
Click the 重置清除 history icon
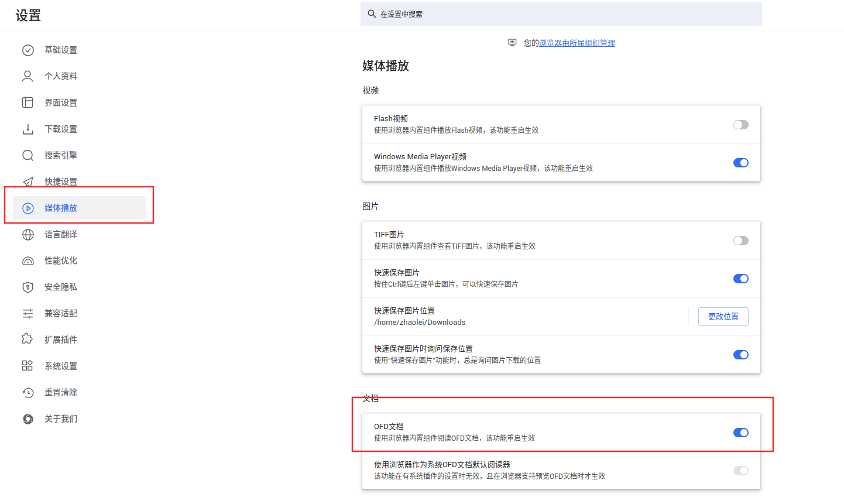point(28,392)
